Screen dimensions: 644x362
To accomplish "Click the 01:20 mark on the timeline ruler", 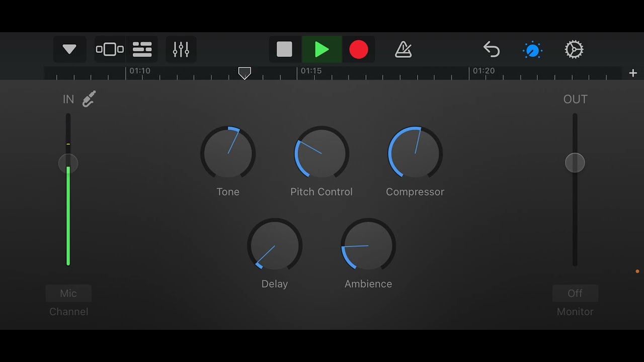I will (484, 71).
